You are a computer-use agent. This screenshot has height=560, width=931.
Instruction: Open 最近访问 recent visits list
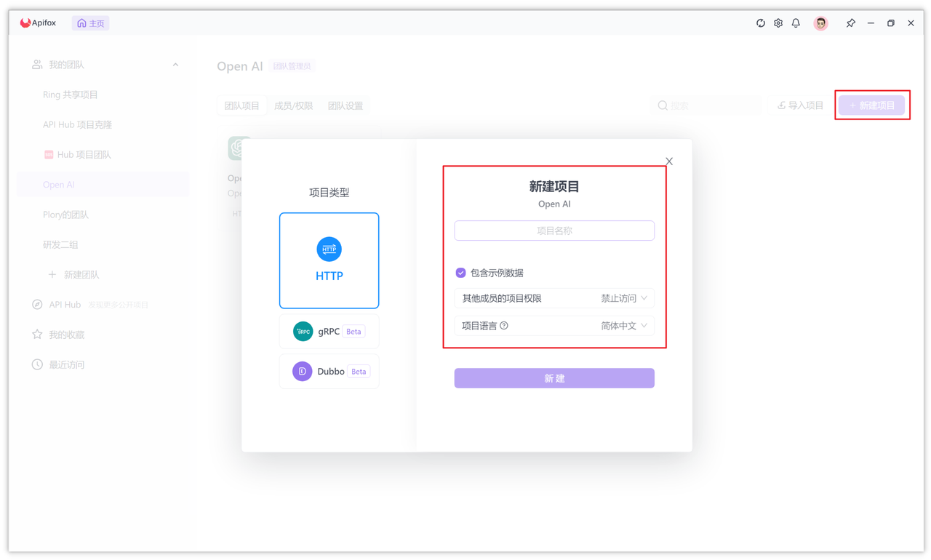65,364
